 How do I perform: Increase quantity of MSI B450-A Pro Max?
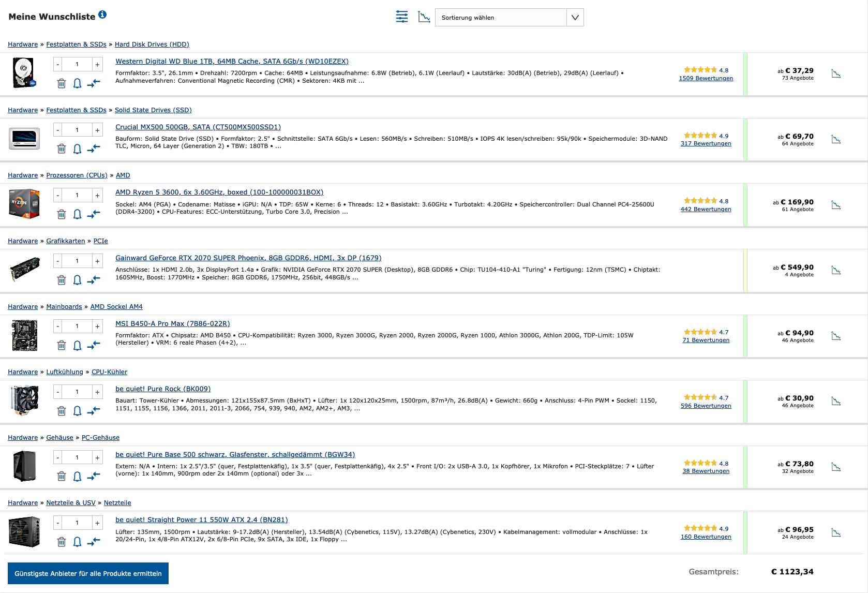[x=97, y=327]
